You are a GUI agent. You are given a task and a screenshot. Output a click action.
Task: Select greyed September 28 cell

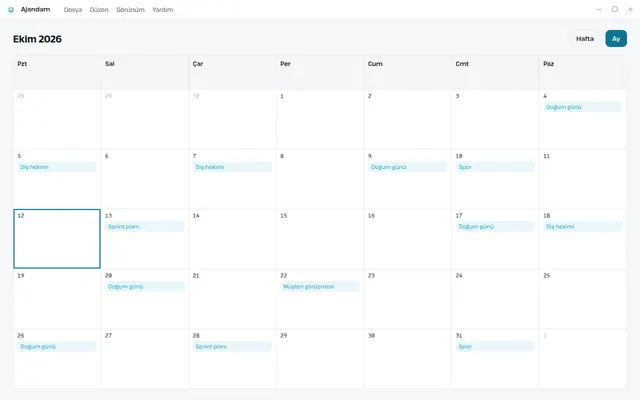57,119
